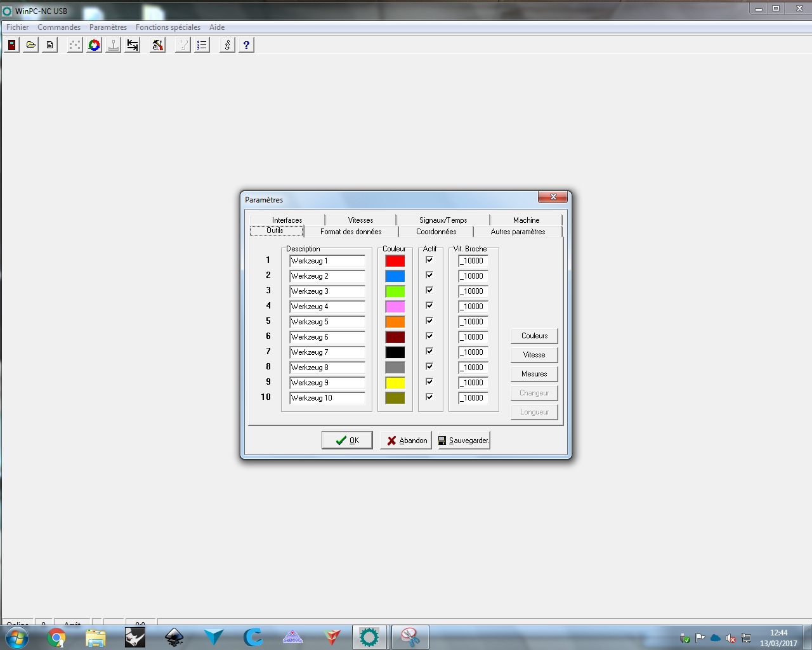812x650 pixels.
Task: Disable the Actif checkbox for tool 6
Action: click(x=429, y=336)
